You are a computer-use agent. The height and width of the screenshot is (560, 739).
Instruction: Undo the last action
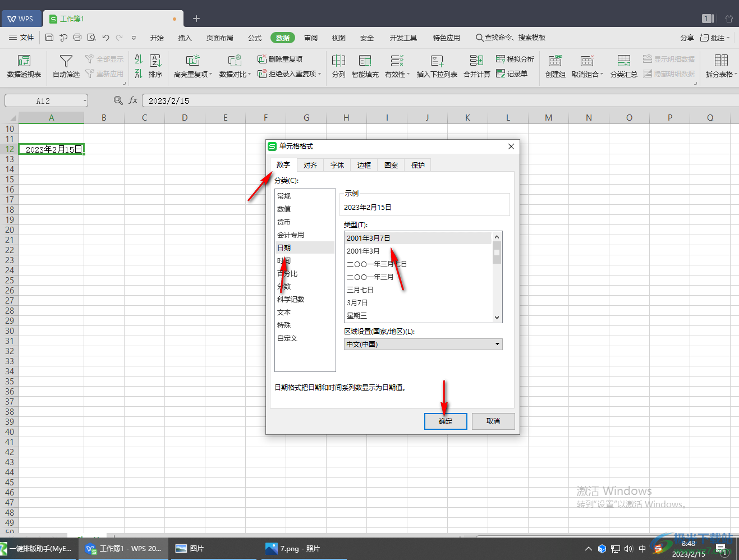105,38
